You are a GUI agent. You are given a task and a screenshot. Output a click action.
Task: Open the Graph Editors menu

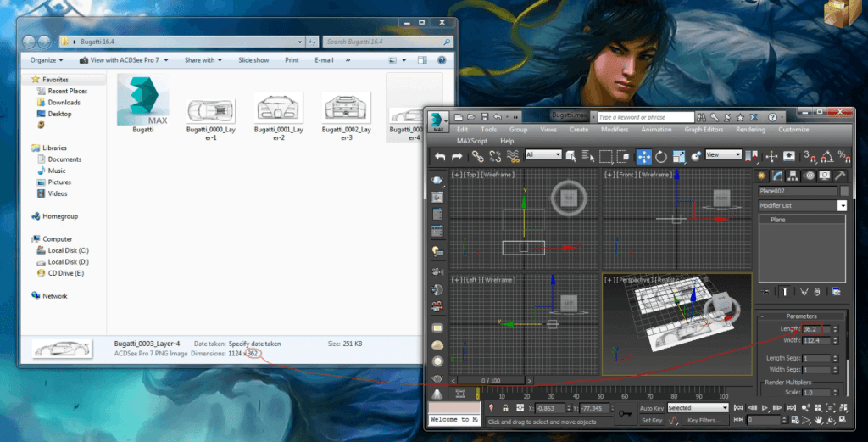pos(704,130)
